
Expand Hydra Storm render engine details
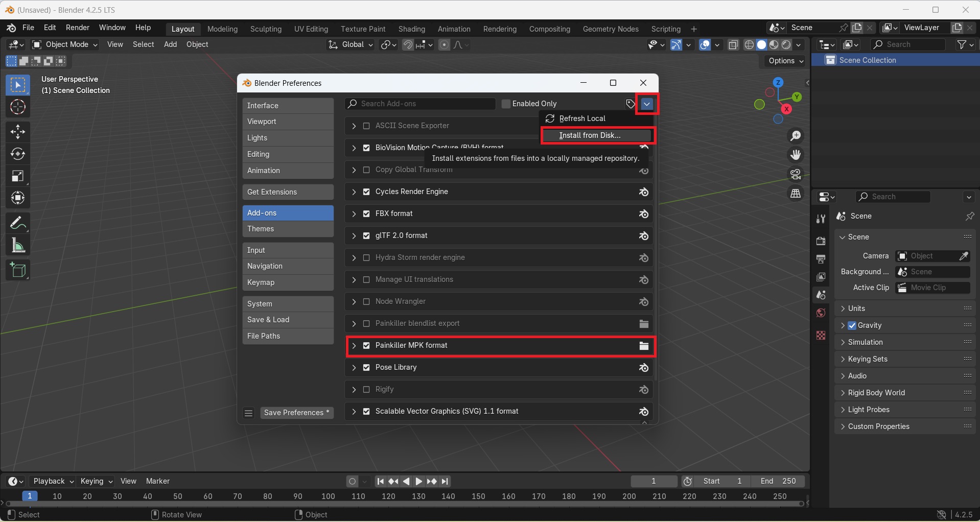pos(354,258)
